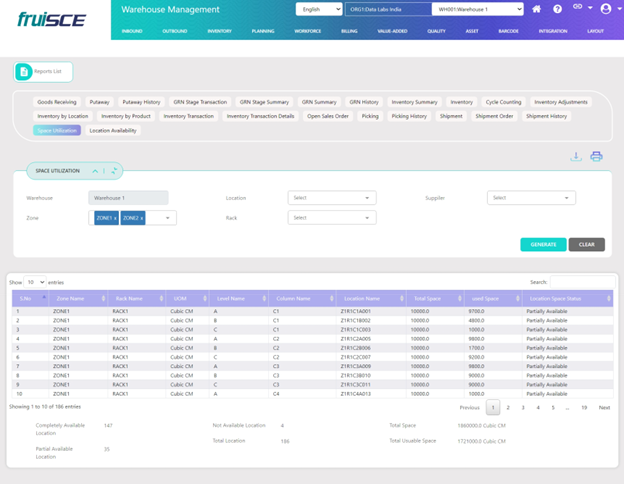Remove ZONE2 tag from Zone field

tap(142, 217)
